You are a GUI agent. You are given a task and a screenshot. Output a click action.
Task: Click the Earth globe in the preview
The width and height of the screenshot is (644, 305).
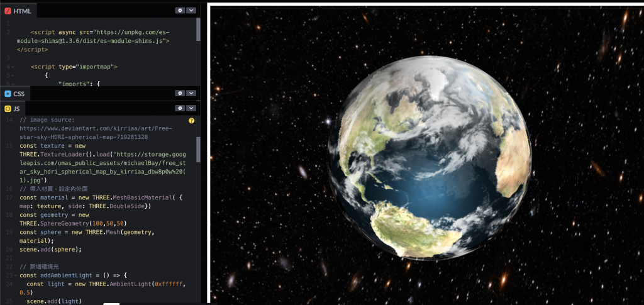pos(429,158)
